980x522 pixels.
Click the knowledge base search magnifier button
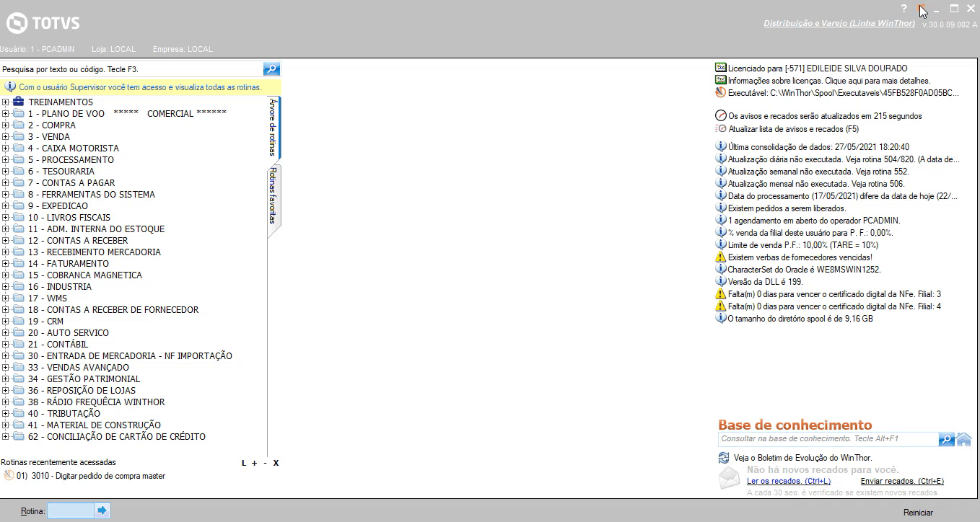coord(946,439)
